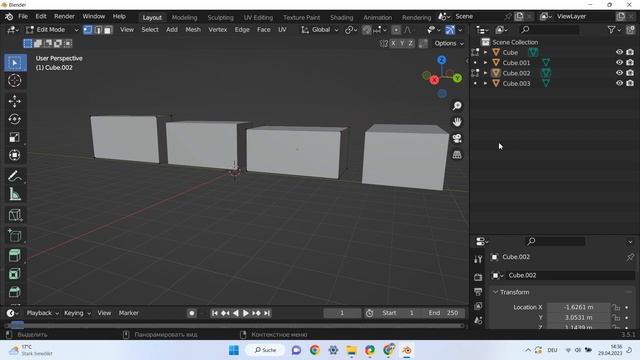Enable vertex select mode

click(x=88, y=30)
